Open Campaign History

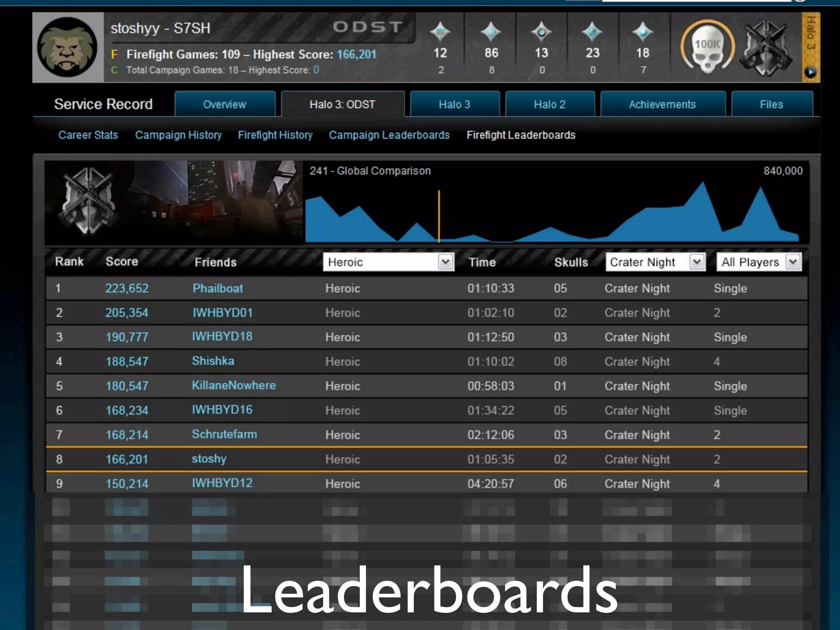click(x=178, y=135)
